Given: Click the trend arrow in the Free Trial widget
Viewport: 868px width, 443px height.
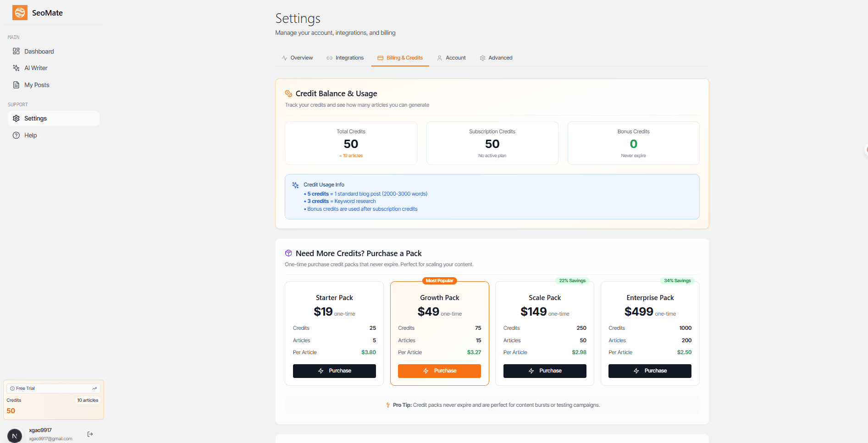Looking at the screenshot, I should pyautogui.click(x=95, y=388).
